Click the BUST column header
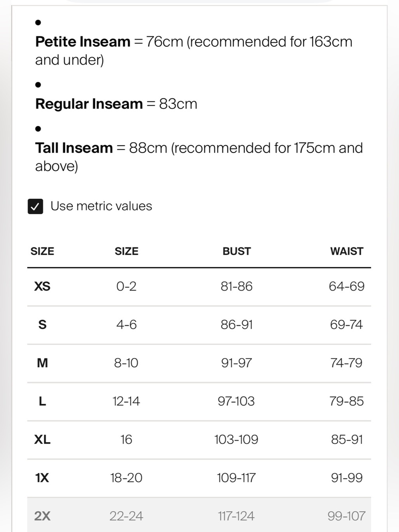 click(x=237, y=251)
